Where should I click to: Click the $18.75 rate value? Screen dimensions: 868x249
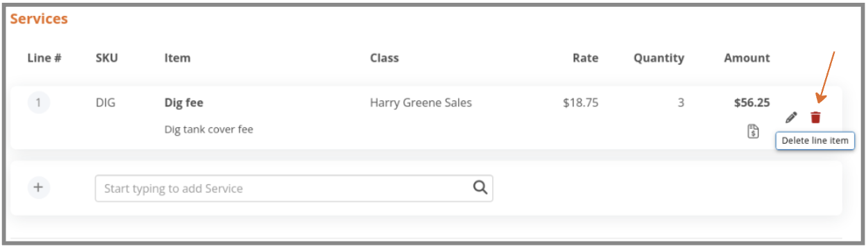581,103
